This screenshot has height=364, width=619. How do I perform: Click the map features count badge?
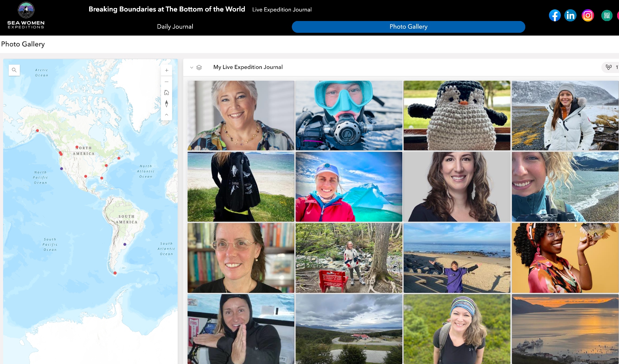click(x=611, y=67)
